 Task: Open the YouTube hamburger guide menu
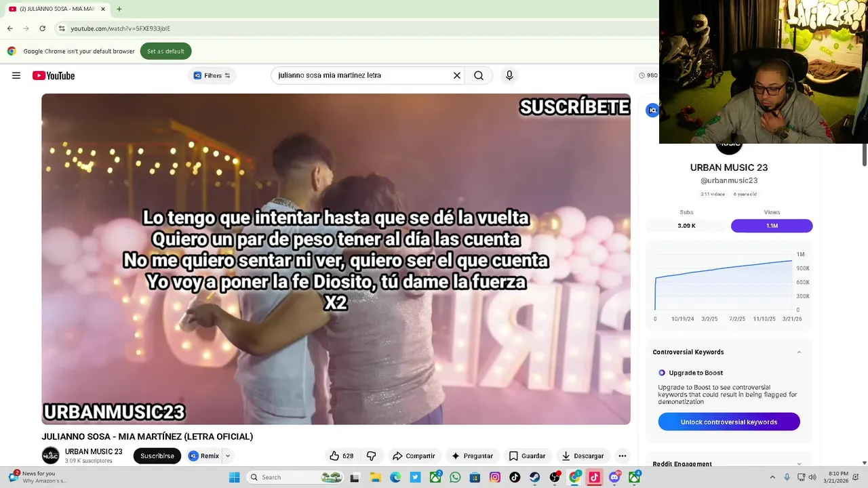point(16,75)
